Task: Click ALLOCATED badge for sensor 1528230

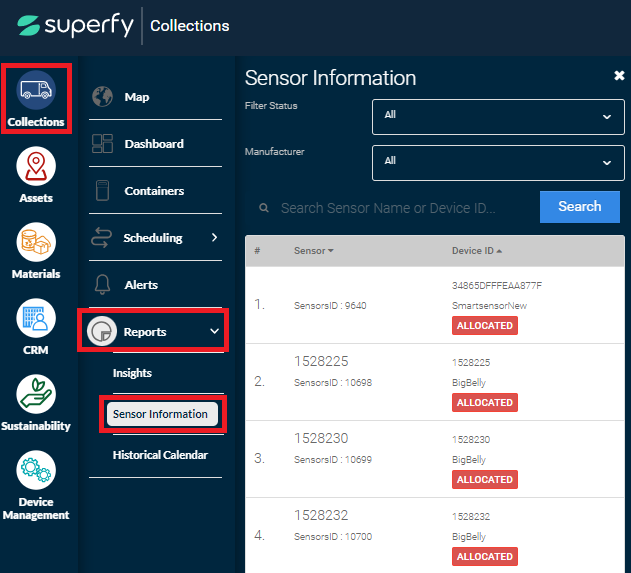Action: 485,480
